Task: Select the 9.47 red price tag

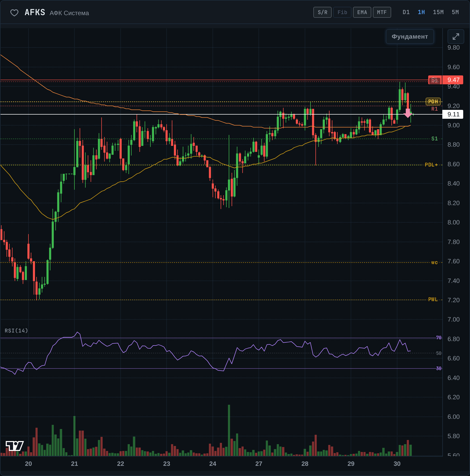Action: click(453, 80)
